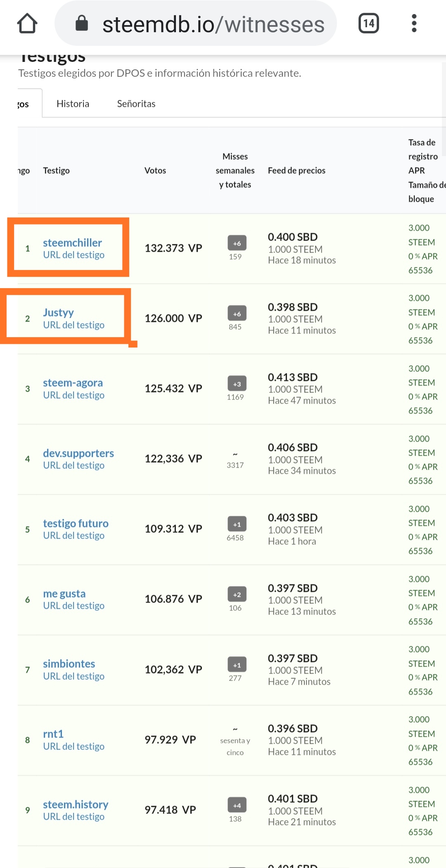Viewport: 446px width, 868px height.
Task: Click the 0.398 SBD price feed
Action: 293,307
